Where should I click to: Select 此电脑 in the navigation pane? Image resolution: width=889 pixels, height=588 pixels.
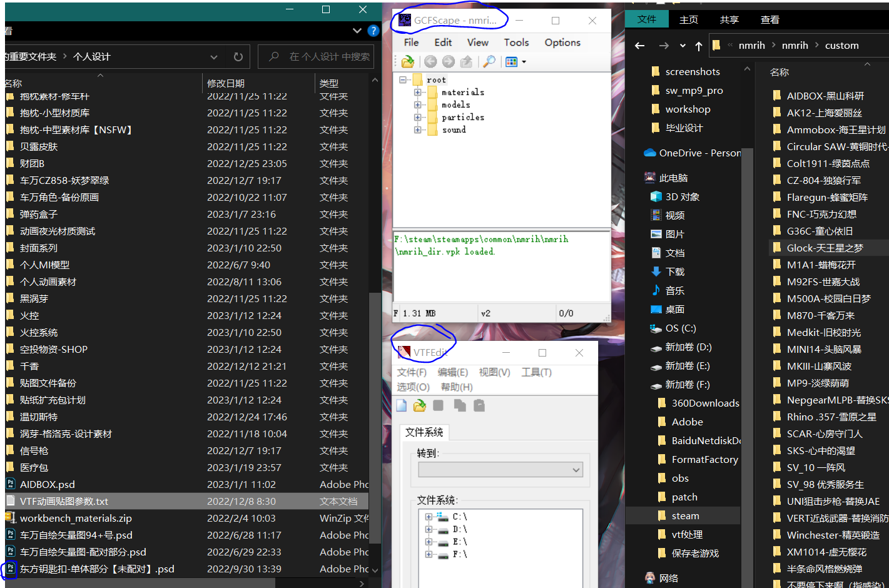[x=666, y=178]
